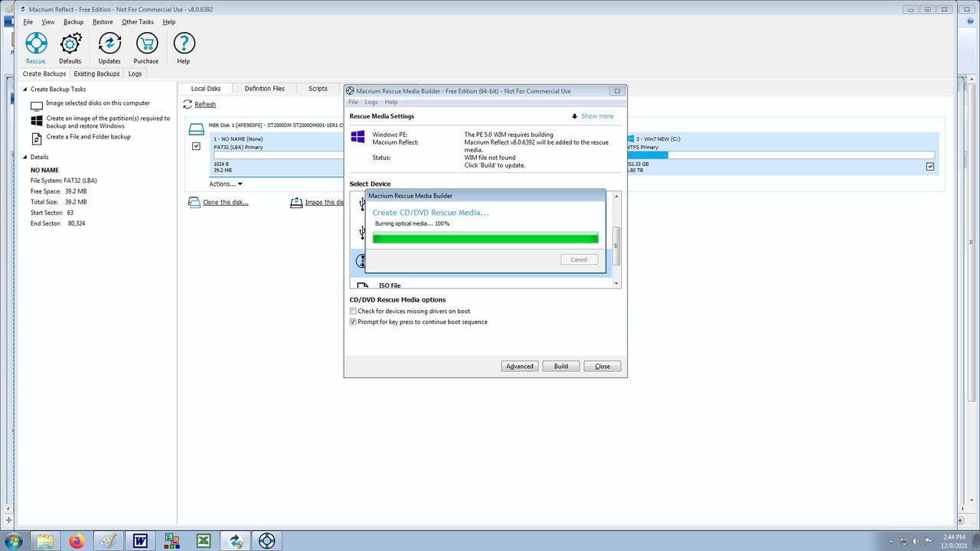Open the Paint taskbar icon
The image size is (980, 551).
pyautogui.click(x=109, y=540)
